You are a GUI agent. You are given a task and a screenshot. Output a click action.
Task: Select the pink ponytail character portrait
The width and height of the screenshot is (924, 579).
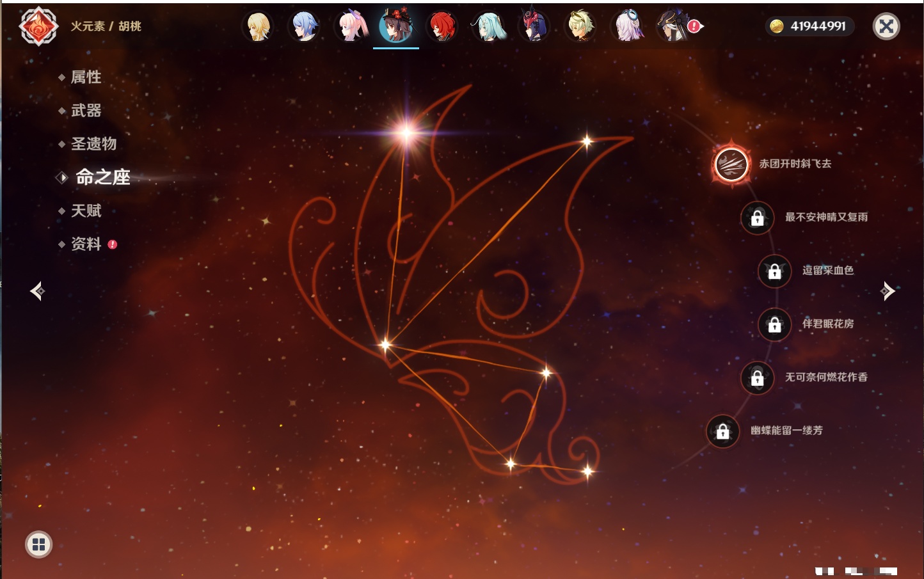pos(351,27)
